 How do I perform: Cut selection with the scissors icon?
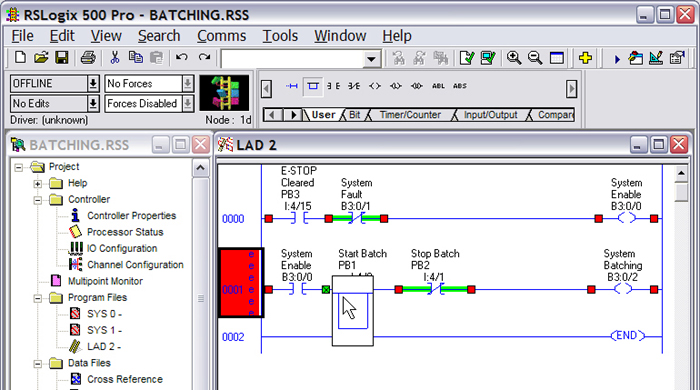click(x=115, y=58)
